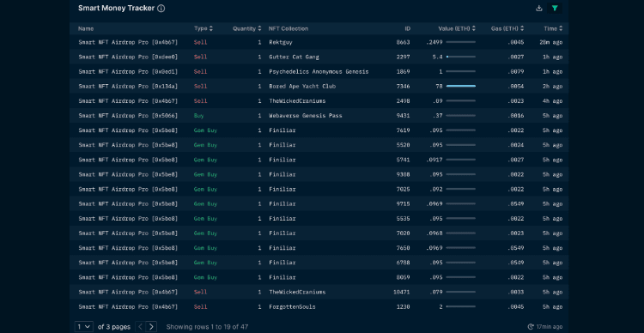Click the Bored Ape value bar of 78 ETH
644x333 pixels.
461,86
